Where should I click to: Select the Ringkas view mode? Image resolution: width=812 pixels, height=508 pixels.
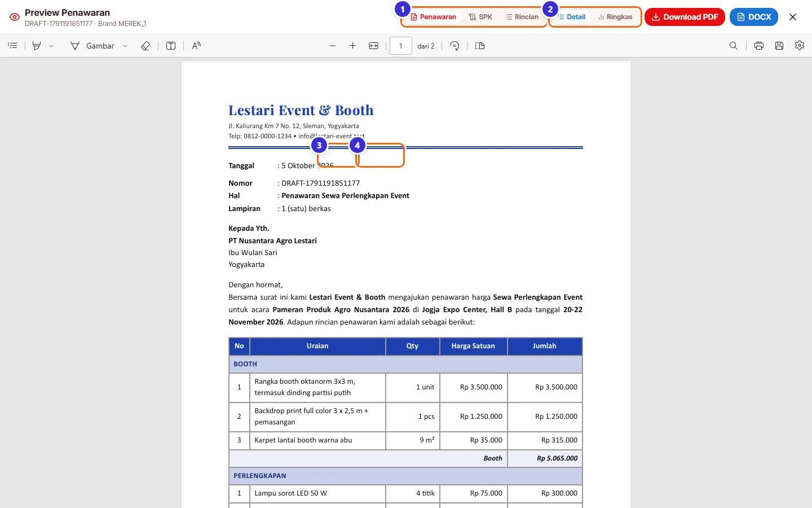(615, 17)
